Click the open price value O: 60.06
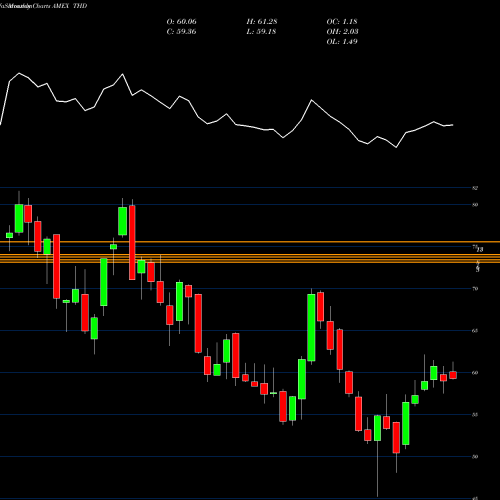This screenshot has width=500, height=500. [181, 22]
